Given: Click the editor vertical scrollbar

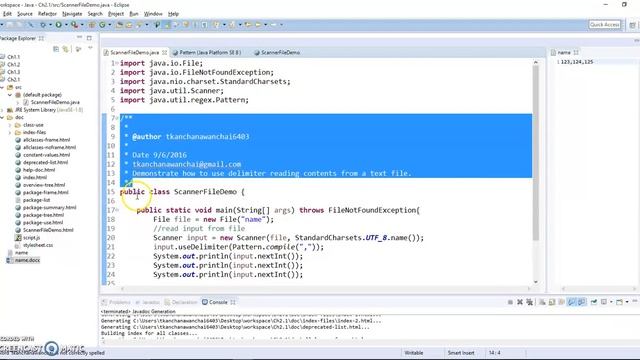Looking at the screenshot, I should [536, 152].
